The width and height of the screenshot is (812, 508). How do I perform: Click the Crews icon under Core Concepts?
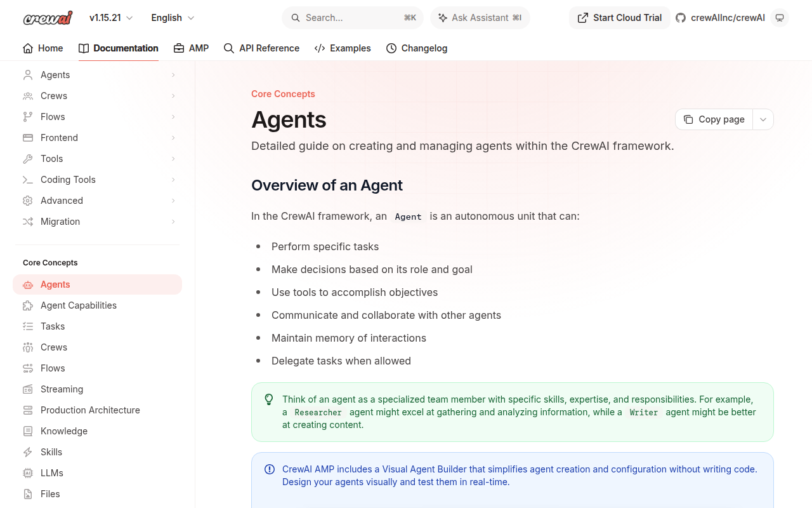pos(28,347)
